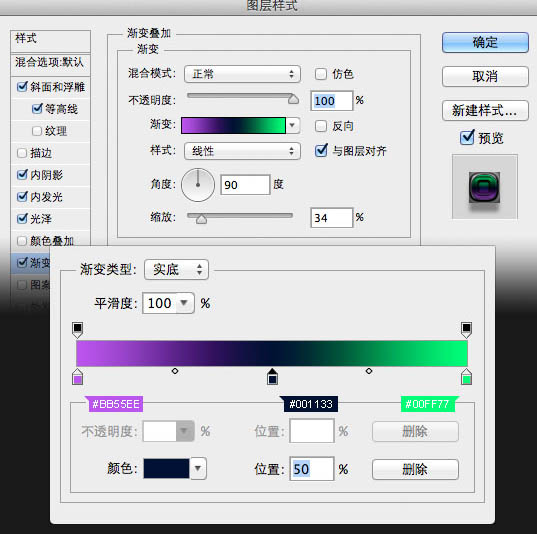
Task: Click 确定 button
Action: pos(485,42)
